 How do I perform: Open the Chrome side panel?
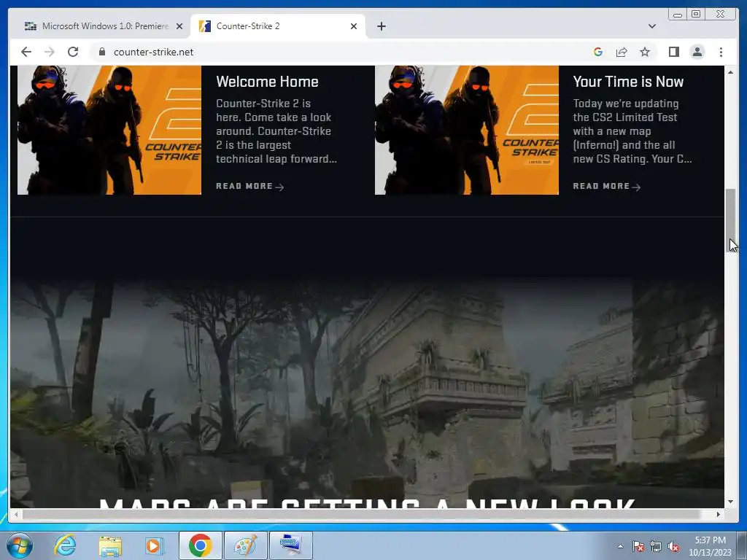point(673,52)
